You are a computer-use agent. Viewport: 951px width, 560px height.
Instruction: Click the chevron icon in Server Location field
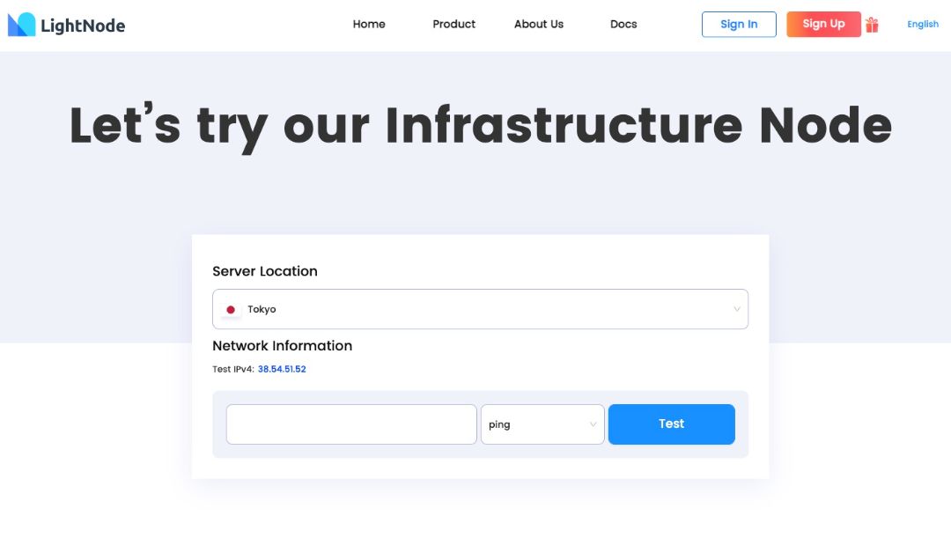tap(737, 309)
